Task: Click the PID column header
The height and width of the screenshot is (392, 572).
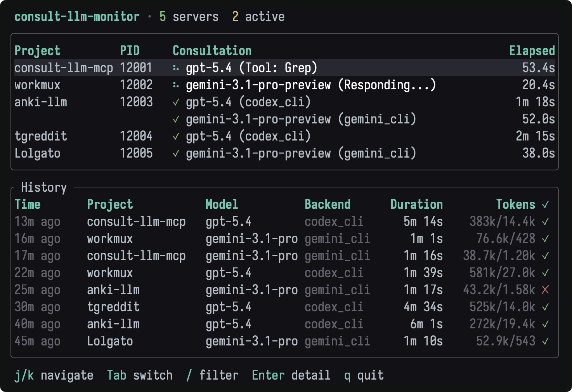Action: click(x=130, y=51)
